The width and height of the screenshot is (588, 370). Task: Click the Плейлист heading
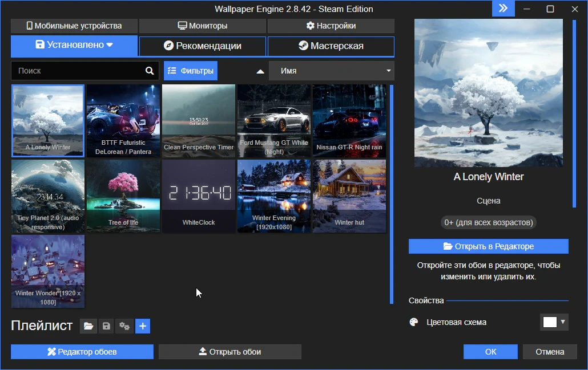(42, 326)
